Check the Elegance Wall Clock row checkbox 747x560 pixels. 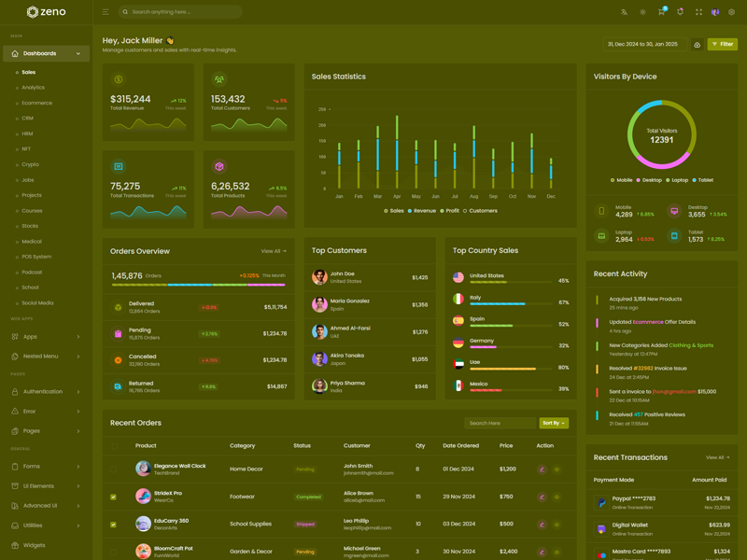(114, 469)
